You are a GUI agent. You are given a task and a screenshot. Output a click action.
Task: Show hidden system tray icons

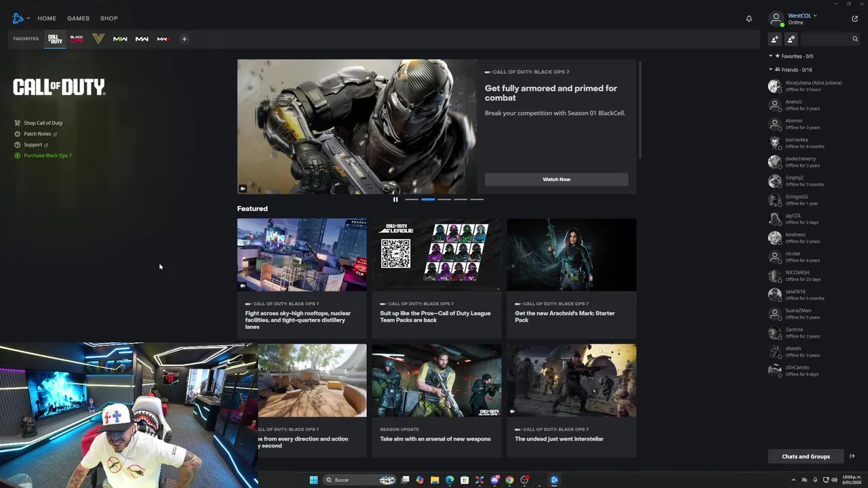click(793, 480)
